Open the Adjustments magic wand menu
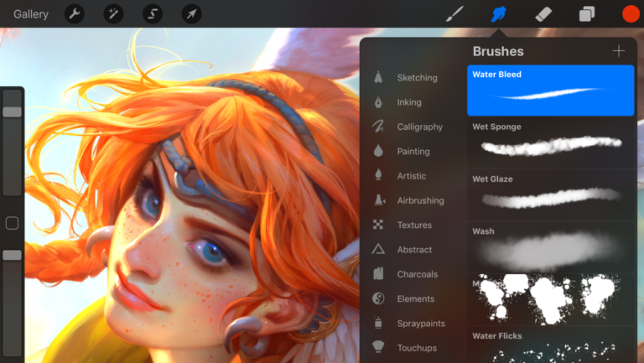The width and height of the screenshot is (644, 363). point(113,13)
